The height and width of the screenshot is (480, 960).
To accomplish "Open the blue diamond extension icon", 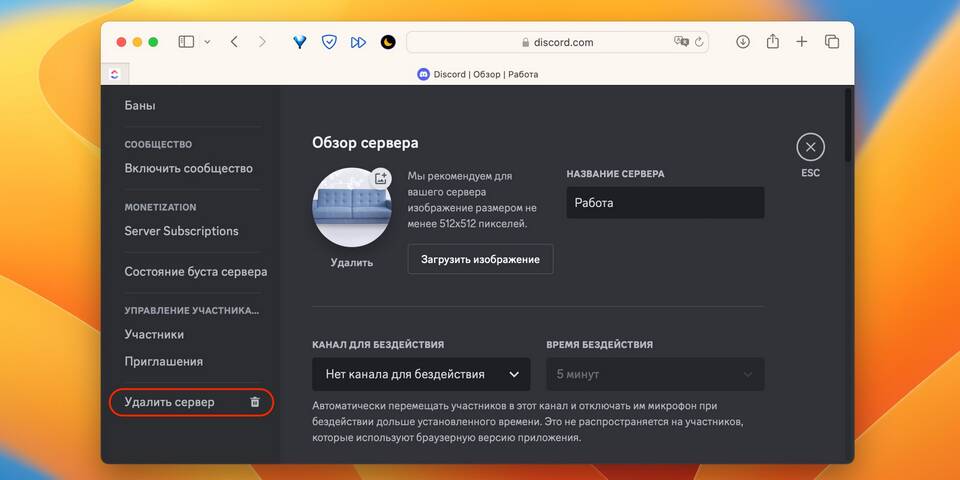I will click(x=300, y=42).
